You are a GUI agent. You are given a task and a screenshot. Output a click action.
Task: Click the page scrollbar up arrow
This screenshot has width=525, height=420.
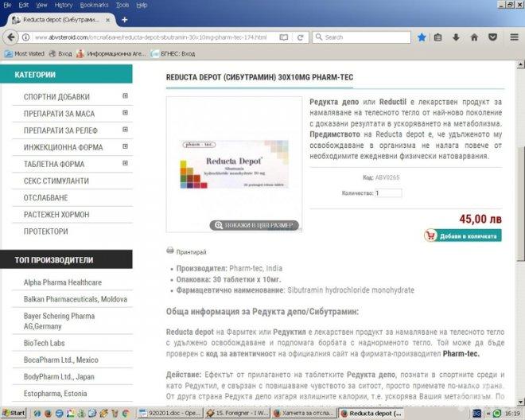[521, 64]
